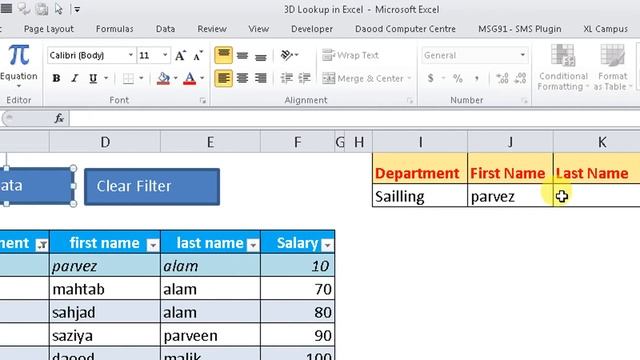Click the font color A icon

pyautogui.click(x=189, y=78)
